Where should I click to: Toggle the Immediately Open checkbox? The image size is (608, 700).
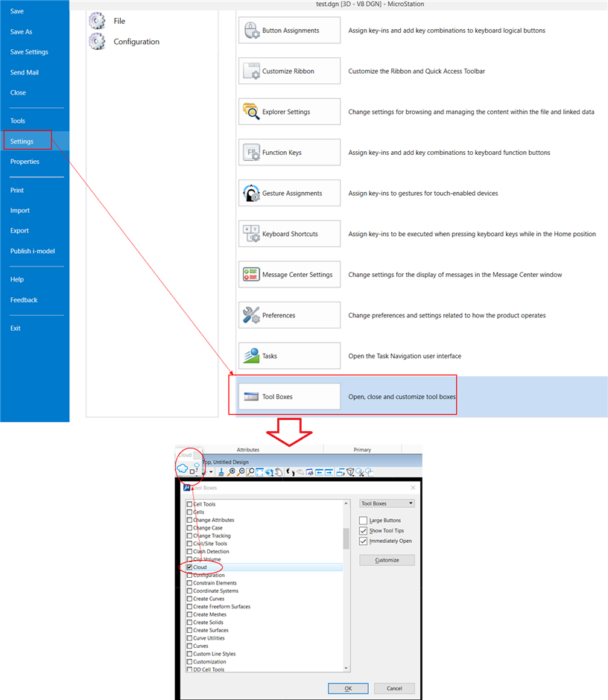(363, 541)
